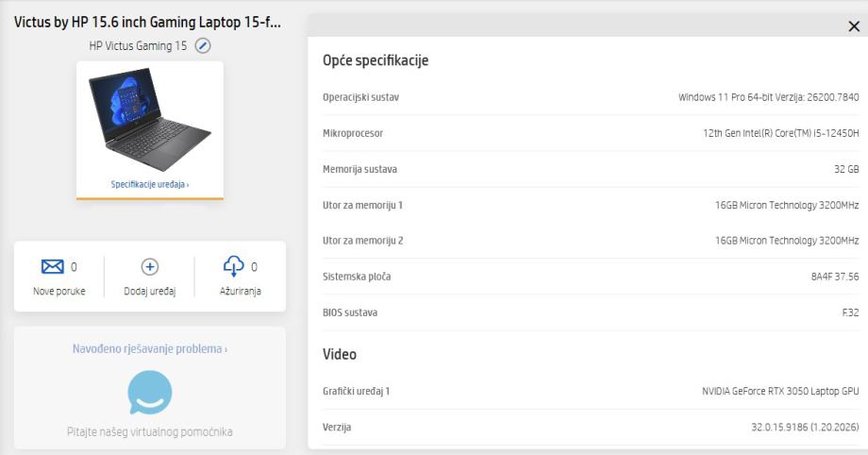This screenshot has width=868, height=455.
Task: Click the laptop product image
Action: [149, 119]
